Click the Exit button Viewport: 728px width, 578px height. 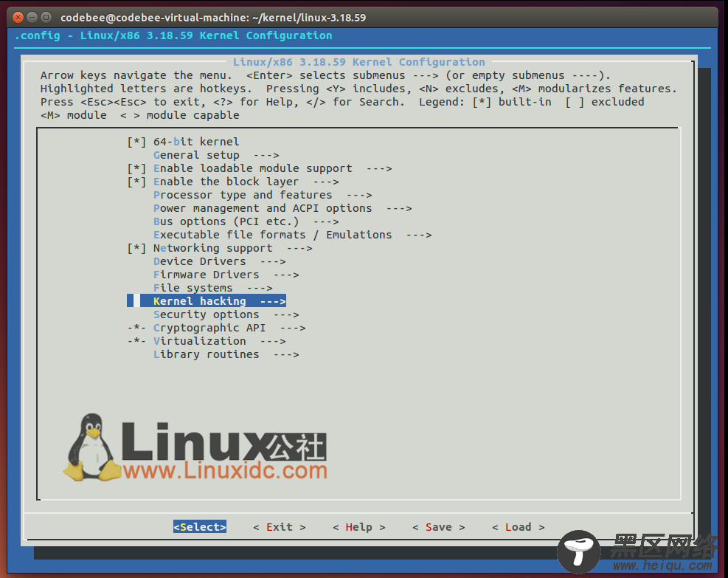pyautogui.click(x=280, y=527)
